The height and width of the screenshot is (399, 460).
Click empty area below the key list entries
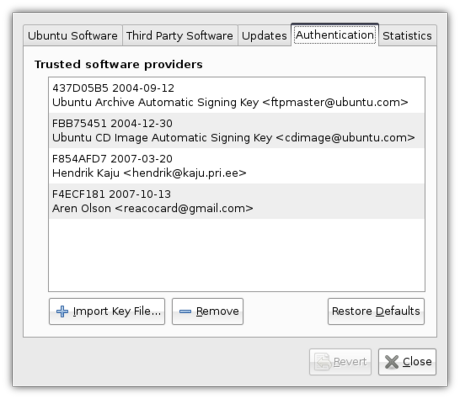[x=237, y=255]
